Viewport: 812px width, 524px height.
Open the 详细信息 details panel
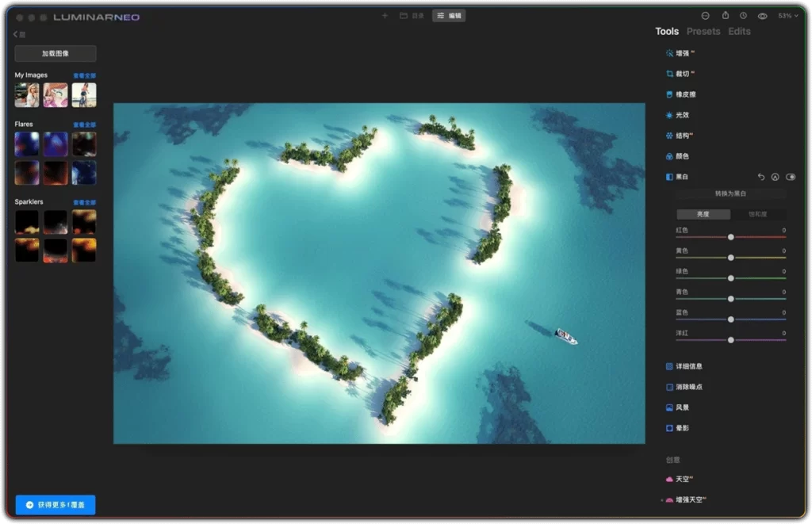[x=689, y=365]
